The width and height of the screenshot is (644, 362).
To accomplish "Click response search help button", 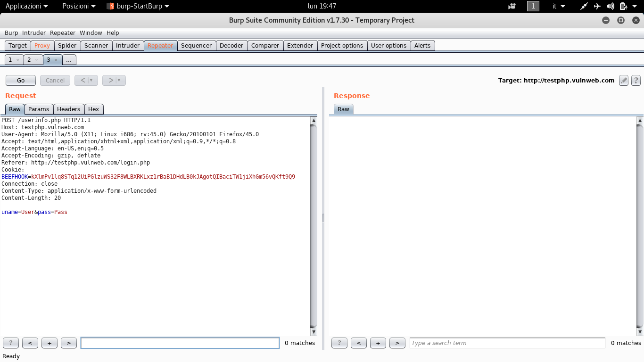I will click(x=339, y=343).
